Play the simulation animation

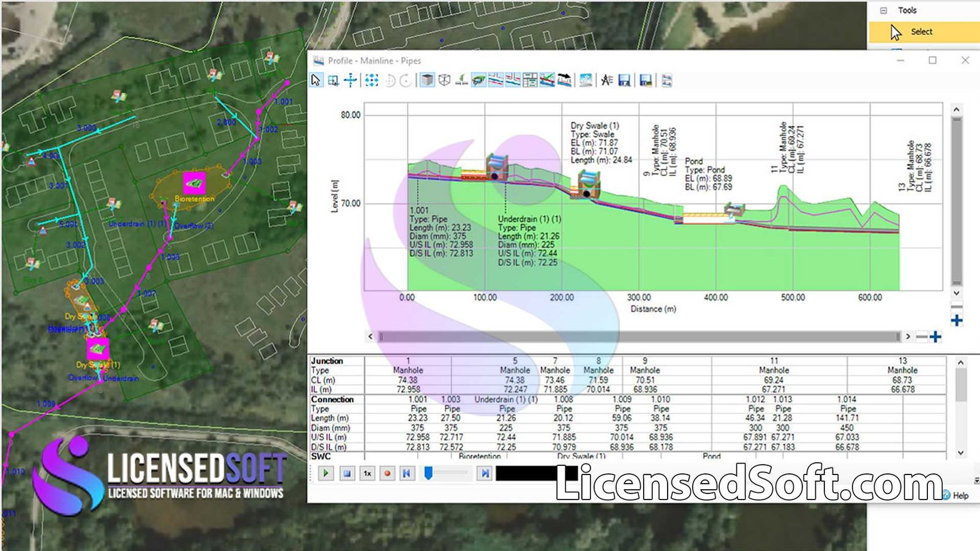[x=326, y=473]
